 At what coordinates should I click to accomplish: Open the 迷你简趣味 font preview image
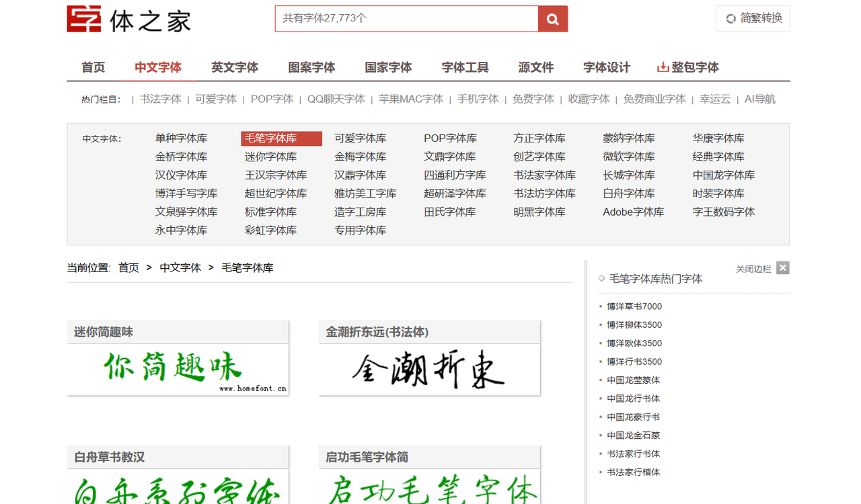click(x=178, y=369)
